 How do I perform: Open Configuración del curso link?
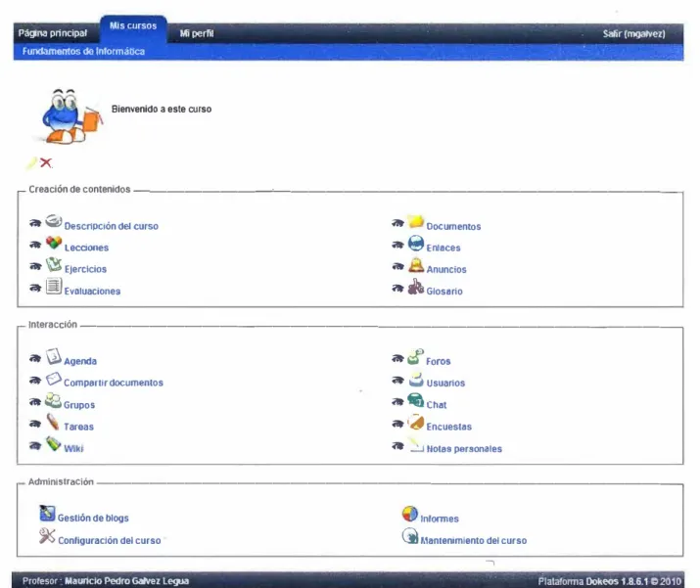click(110, 541)
